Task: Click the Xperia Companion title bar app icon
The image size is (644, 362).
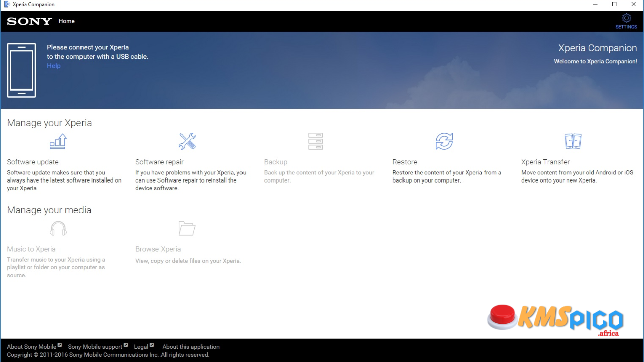Action: 7,4
